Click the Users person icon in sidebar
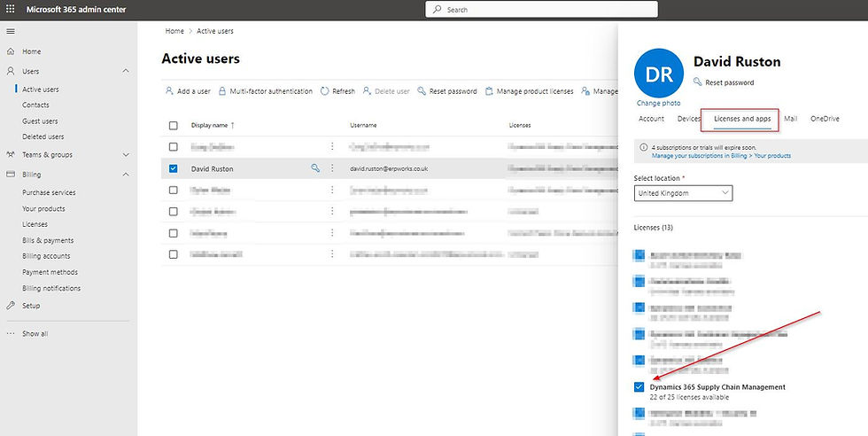The height and width of the screenshot is (436, 868). tap(11, 71)
